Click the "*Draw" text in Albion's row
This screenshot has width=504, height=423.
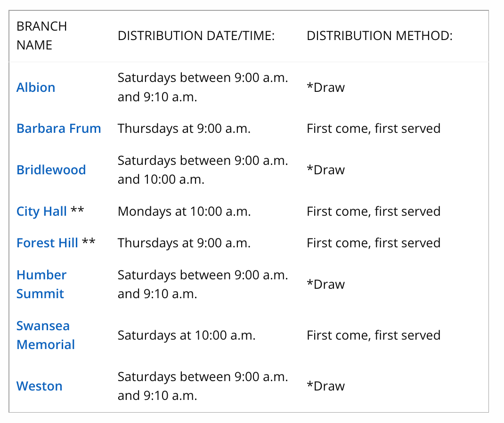(x=325, y=88)
